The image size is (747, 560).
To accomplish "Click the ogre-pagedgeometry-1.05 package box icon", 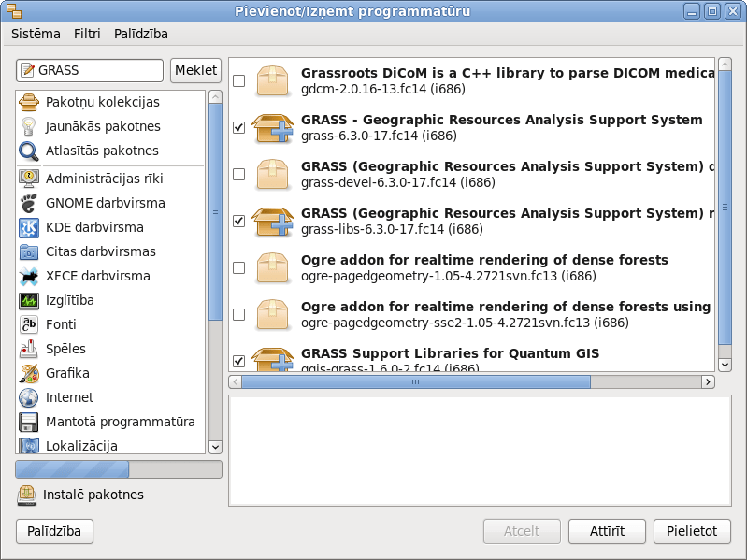I will coord(272,268).
